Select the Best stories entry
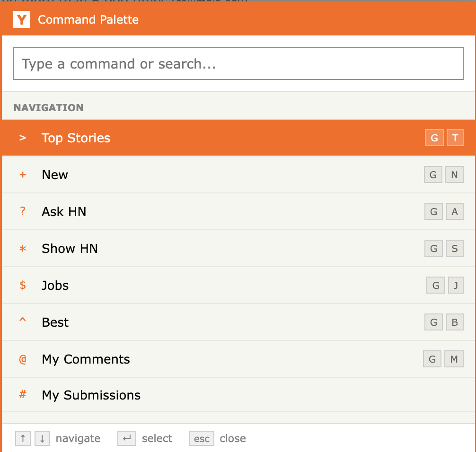The image size is (476, 452). coord(238,322)
